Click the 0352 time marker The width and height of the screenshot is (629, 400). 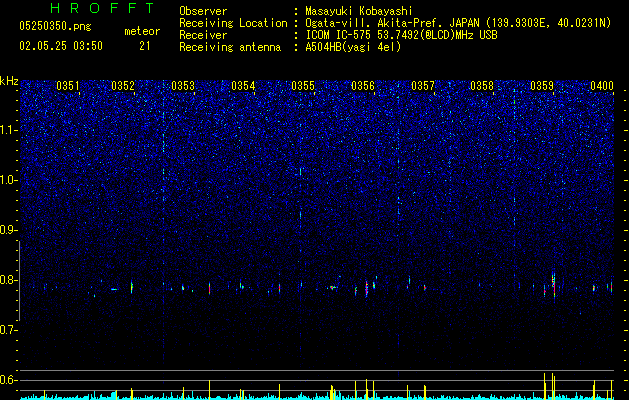(123, 86)
